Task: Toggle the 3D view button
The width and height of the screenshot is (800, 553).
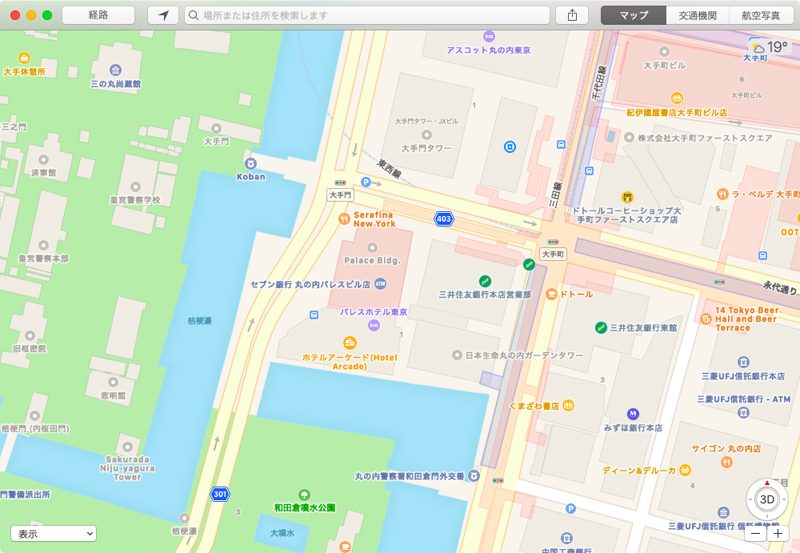Action: tap(767, 499)
